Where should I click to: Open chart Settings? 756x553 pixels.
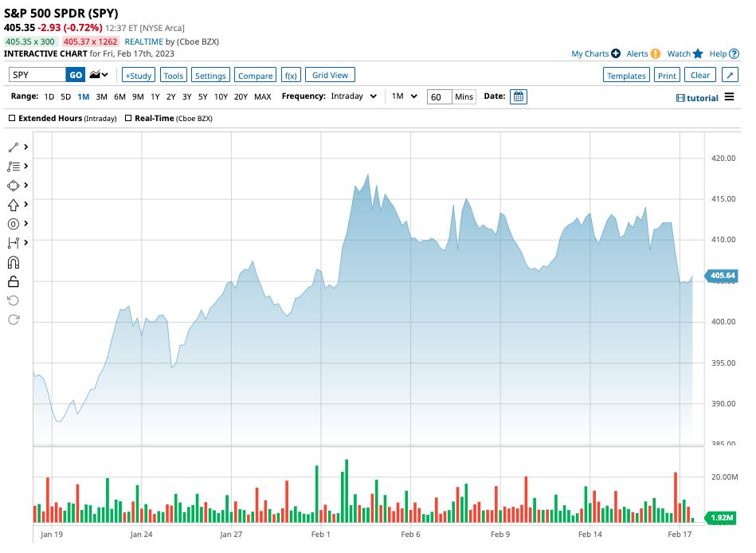click(210, 75)
